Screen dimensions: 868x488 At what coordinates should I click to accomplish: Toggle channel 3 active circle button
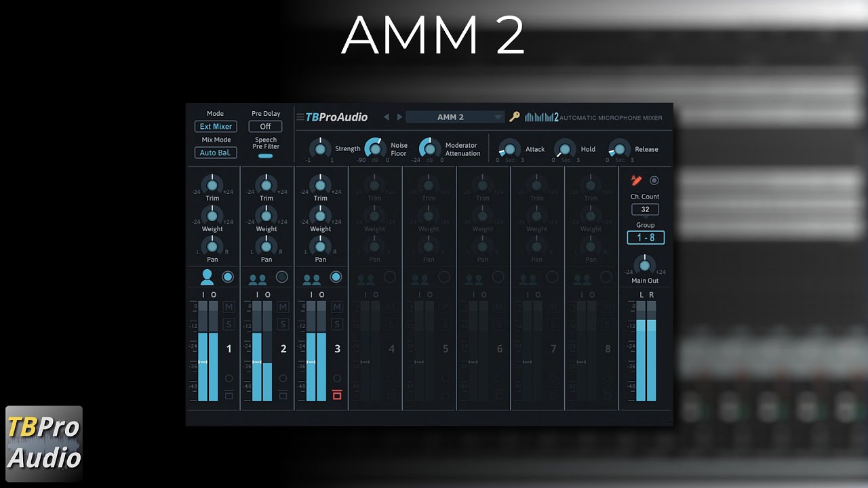(x=336, y=277)
